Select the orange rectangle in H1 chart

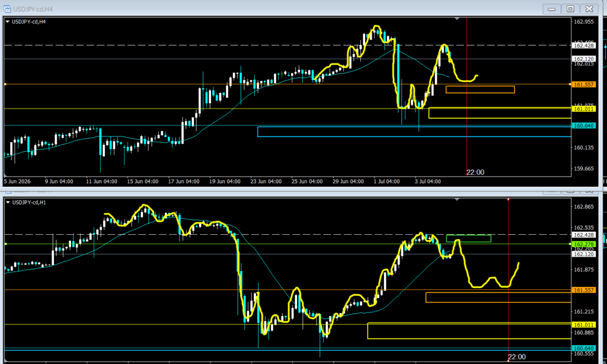click(498, 298)
